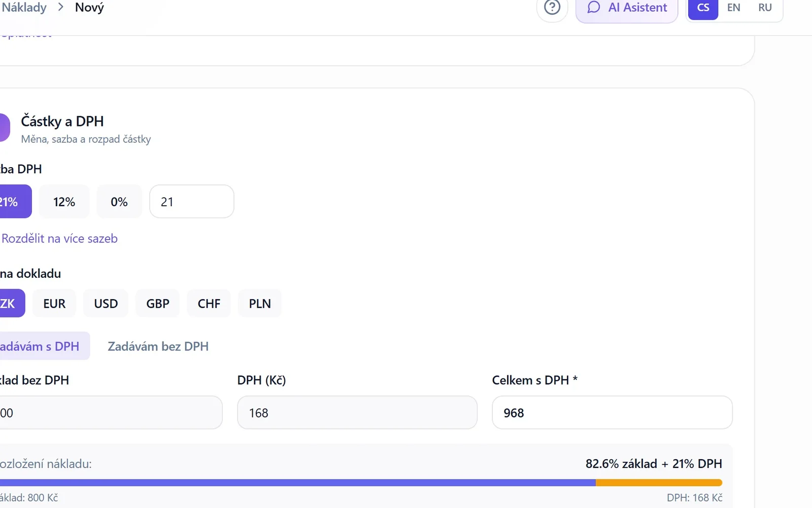Click the Částky a DPH section heading

click(x=62, y=121)
